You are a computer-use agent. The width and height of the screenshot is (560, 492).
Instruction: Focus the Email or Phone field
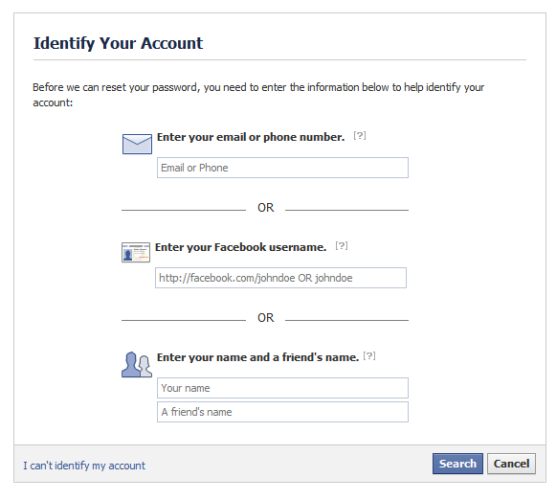point(282,167)
